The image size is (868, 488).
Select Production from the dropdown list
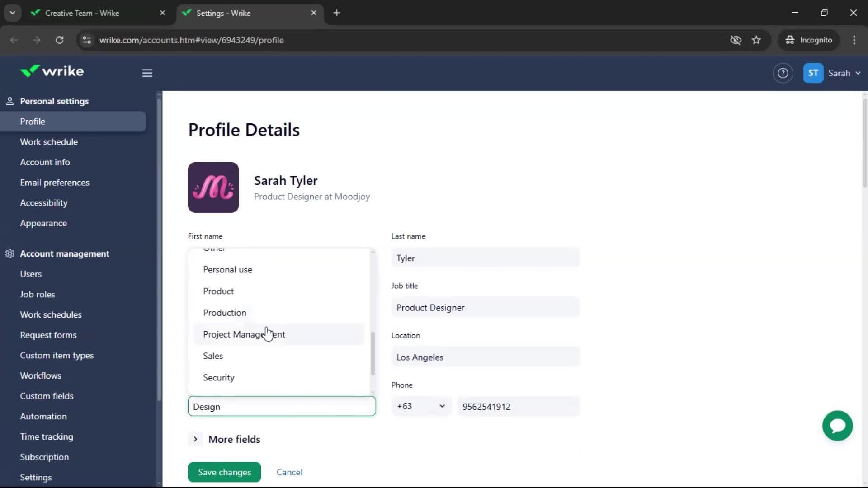coord(279,313)
